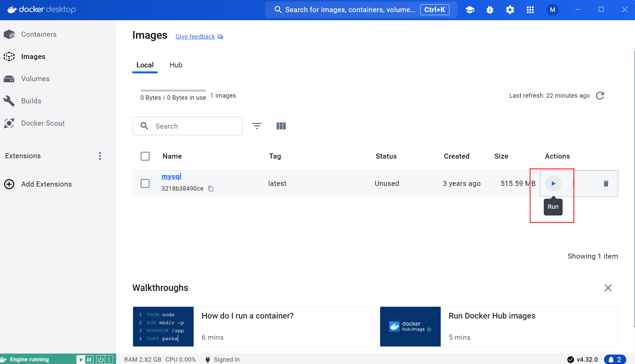Click the 'Engine running' status text
635x364 pixels.
(29, 360)
